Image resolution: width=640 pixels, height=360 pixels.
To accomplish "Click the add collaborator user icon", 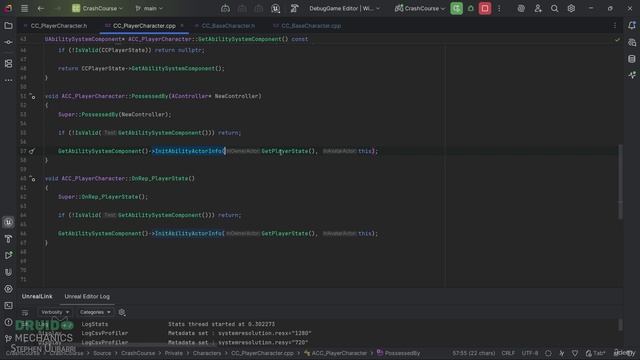I will [538, 8].
